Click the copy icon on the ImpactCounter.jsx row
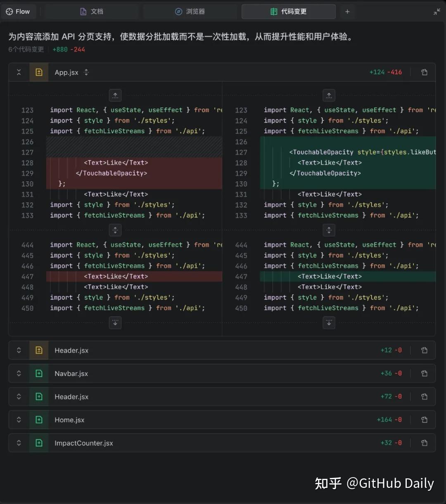Screen dimensions: 446x504 pos(424,443)
